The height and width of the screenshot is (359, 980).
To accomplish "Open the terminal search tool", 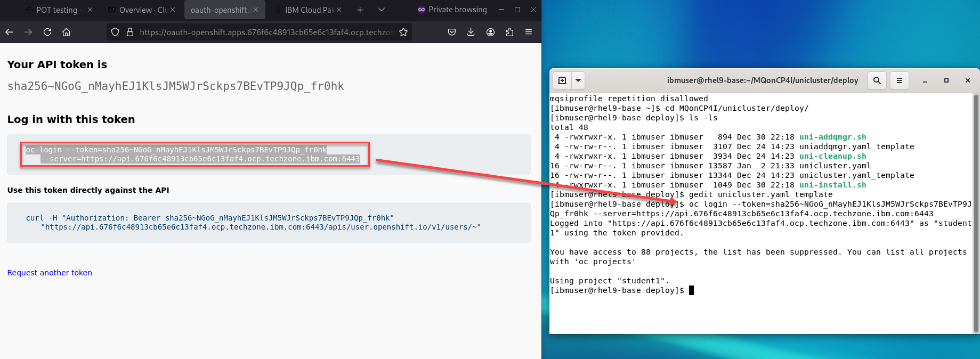I will tap(877, 80).
